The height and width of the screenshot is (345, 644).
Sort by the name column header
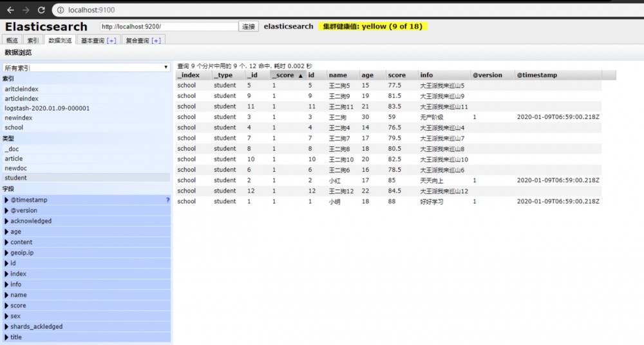coord(343,75)
